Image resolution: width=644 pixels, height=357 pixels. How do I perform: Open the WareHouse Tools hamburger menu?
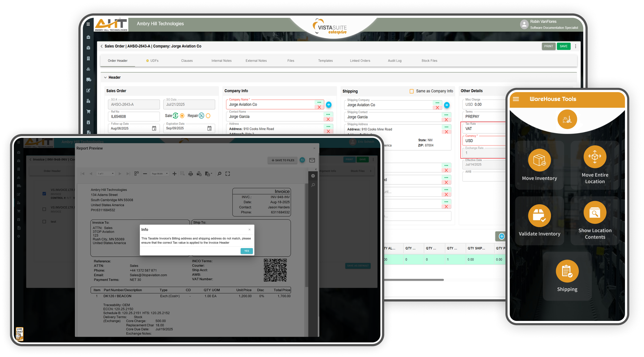click(x=516, y=99)
